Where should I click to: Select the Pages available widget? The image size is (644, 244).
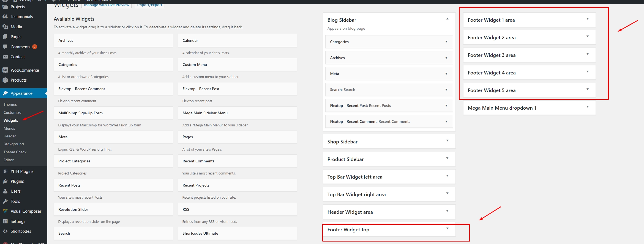tap(238, 137)
